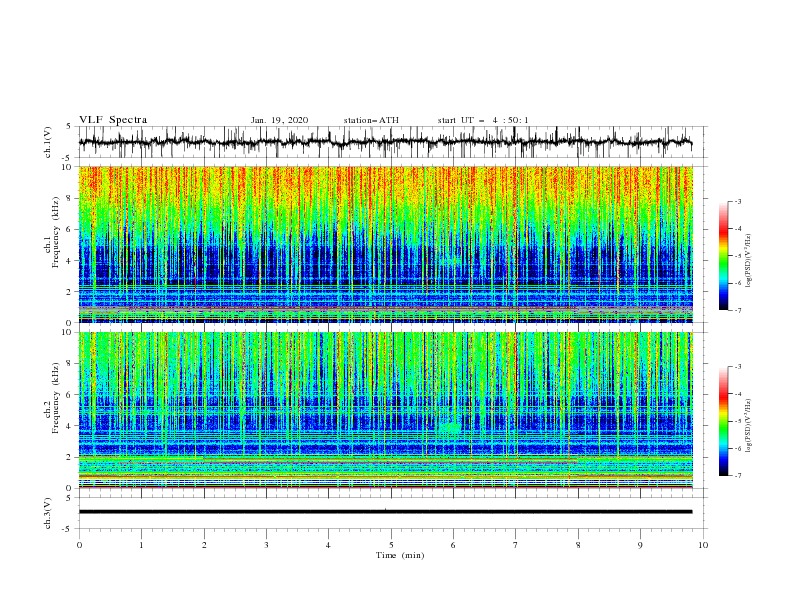The width and height of the screenshot is (792, 612).
Task: Click the "-5" tick on ch.1 colorbar
Action: pyautogui.click(x=738, y=256)
